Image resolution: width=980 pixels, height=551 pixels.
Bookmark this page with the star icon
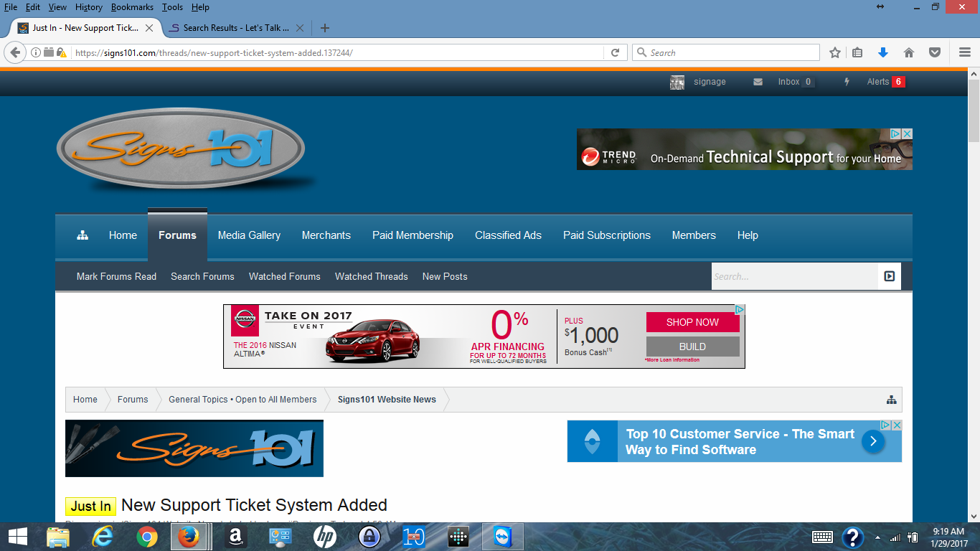pos(835,52)
